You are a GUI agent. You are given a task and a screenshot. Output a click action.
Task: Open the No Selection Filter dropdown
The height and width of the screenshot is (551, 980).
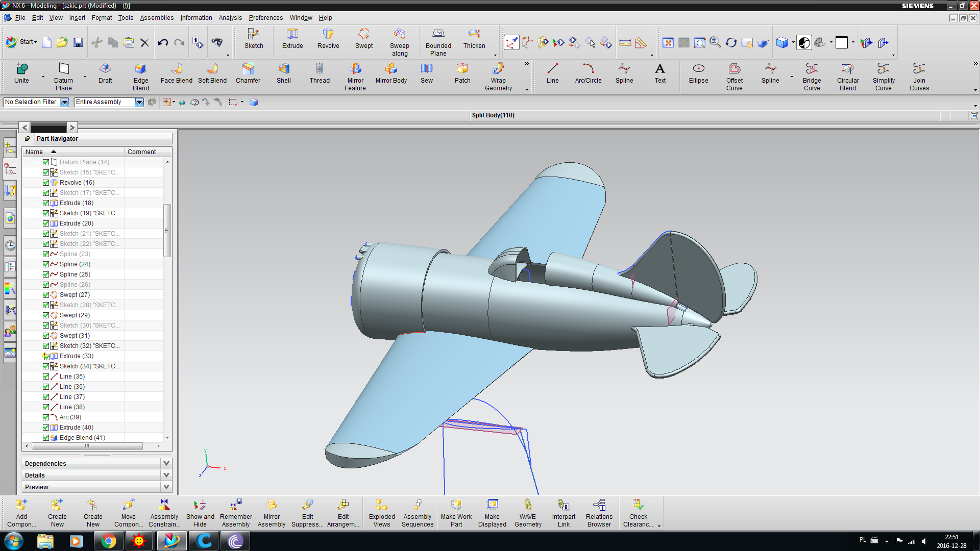coord(65,102)
